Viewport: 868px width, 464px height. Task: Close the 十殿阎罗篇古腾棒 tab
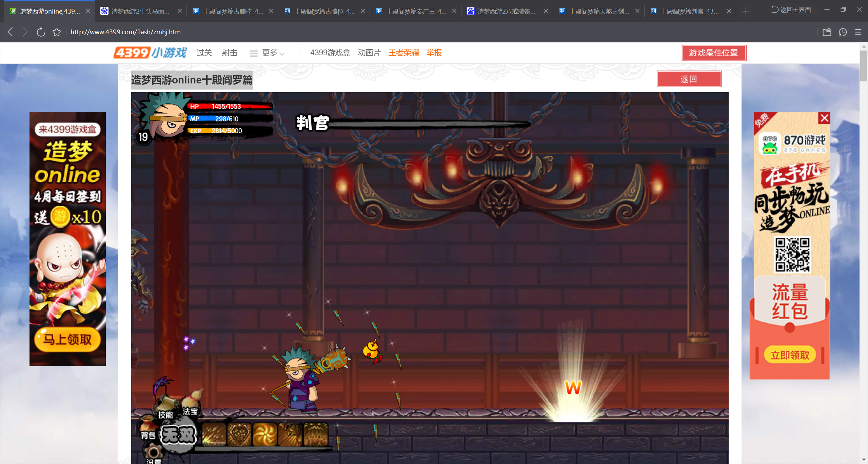(x=271, y=11)
